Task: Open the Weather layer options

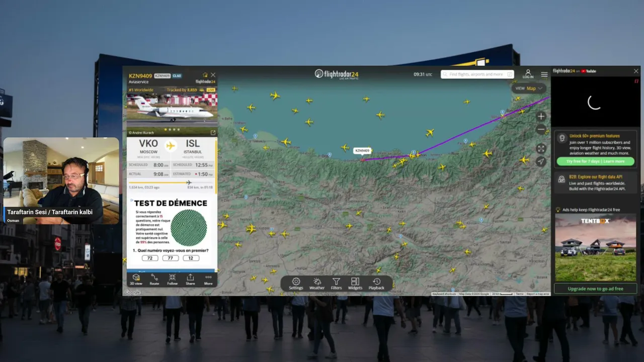Action: tap(317, 284)
